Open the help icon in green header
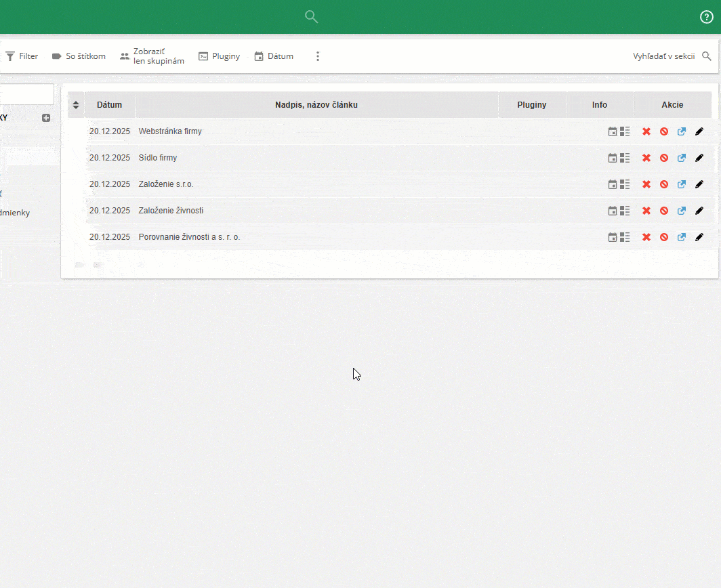This screenshot has height=588, width=721. point(706,17)
